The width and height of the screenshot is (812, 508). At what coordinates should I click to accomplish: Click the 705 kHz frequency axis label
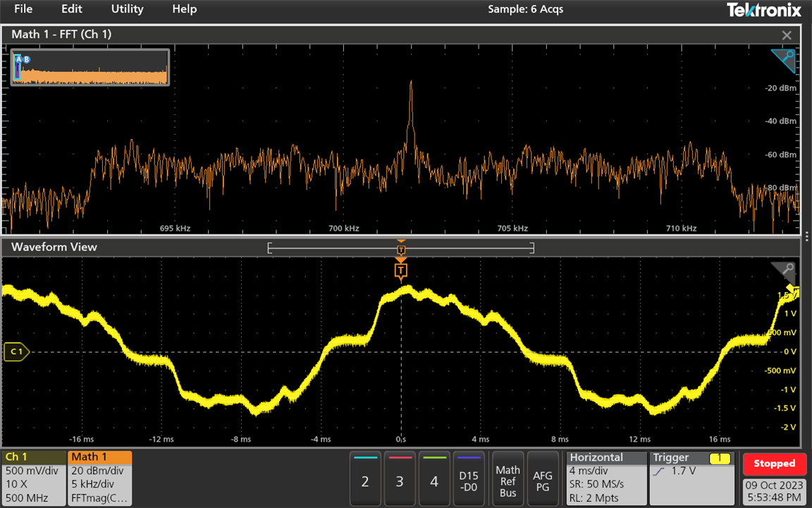coord(512,228)
